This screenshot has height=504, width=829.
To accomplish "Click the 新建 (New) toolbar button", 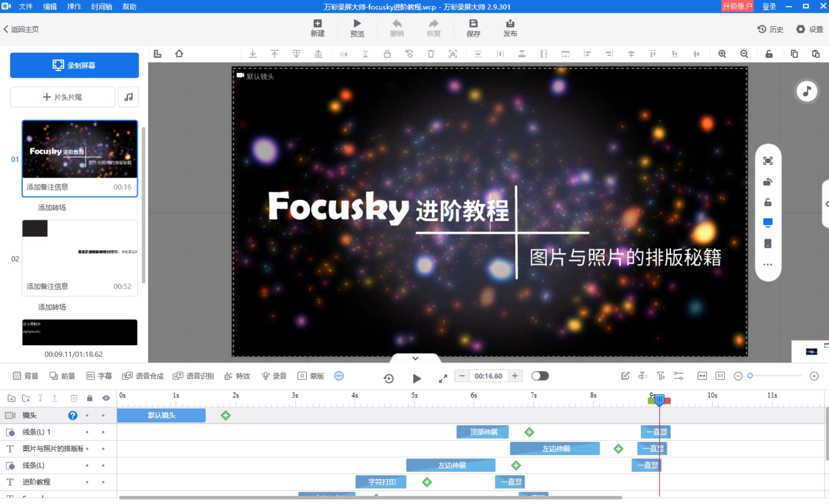I will tap(317, 28).
